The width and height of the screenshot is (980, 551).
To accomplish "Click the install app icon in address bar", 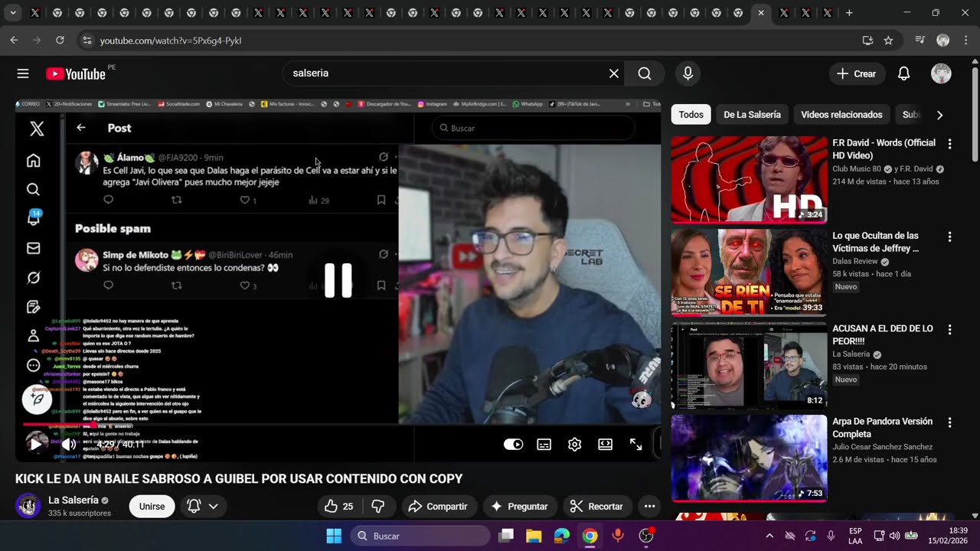I will [867, 41].
